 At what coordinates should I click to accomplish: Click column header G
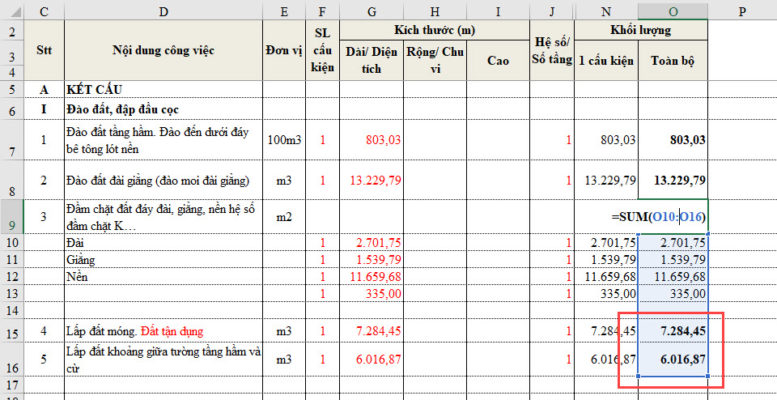(371, 10)
